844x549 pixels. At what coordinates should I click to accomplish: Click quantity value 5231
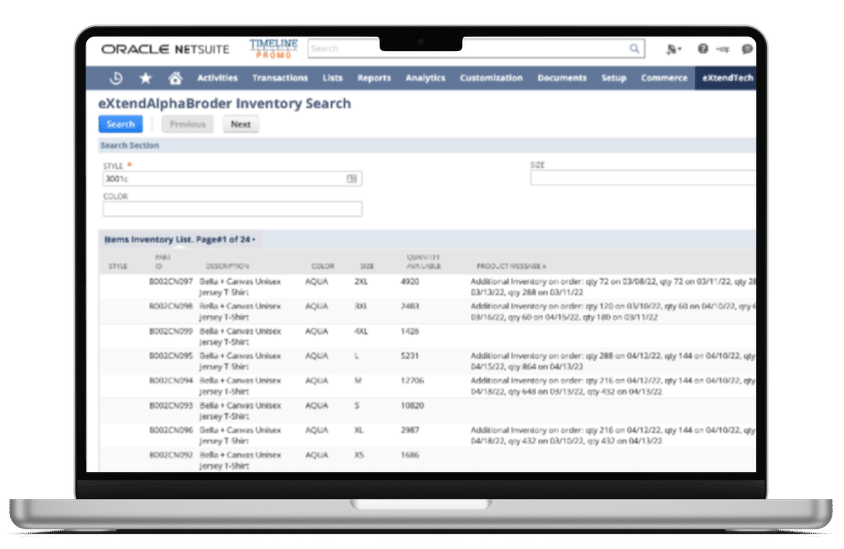(410, 356)
